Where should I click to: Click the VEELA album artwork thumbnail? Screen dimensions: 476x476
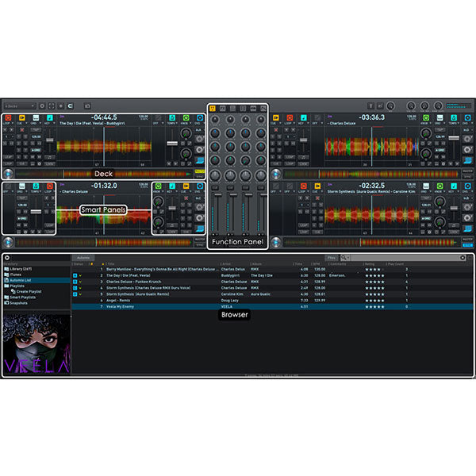tap(36, 343)
